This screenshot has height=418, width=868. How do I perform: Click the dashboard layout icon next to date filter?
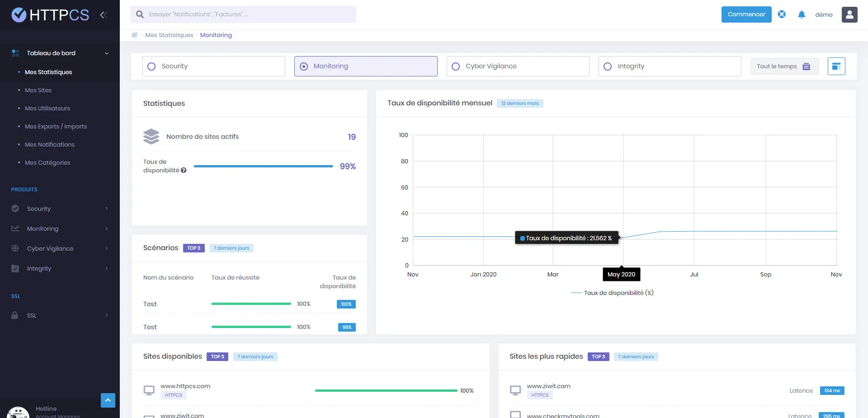836,66
